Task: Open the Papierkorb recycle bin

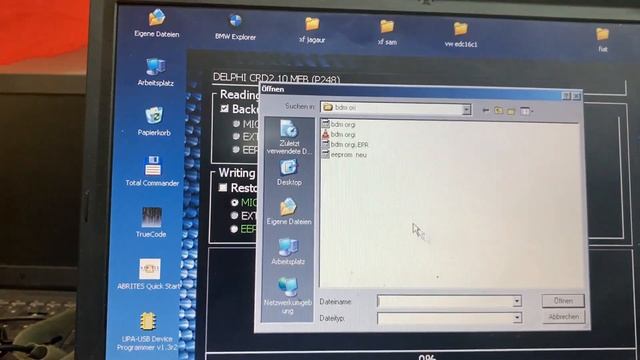Action: (154, 121)
